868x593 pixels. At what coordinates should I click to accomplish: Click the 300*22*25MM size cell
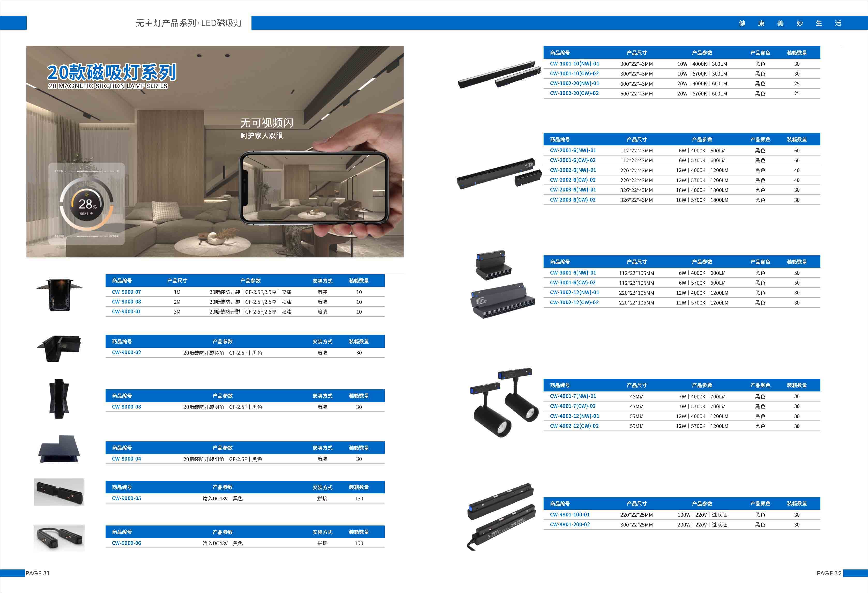click(636, 525)
